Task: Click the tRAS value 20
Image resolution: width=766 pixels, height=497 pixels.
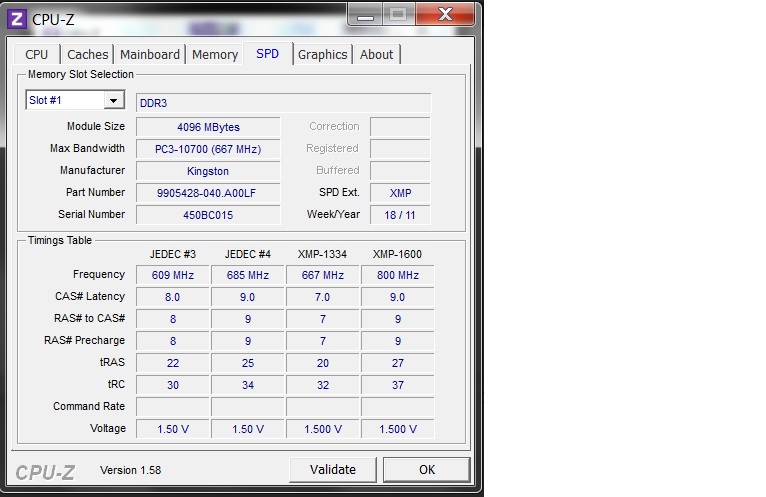Action: [x=323, y=363]
